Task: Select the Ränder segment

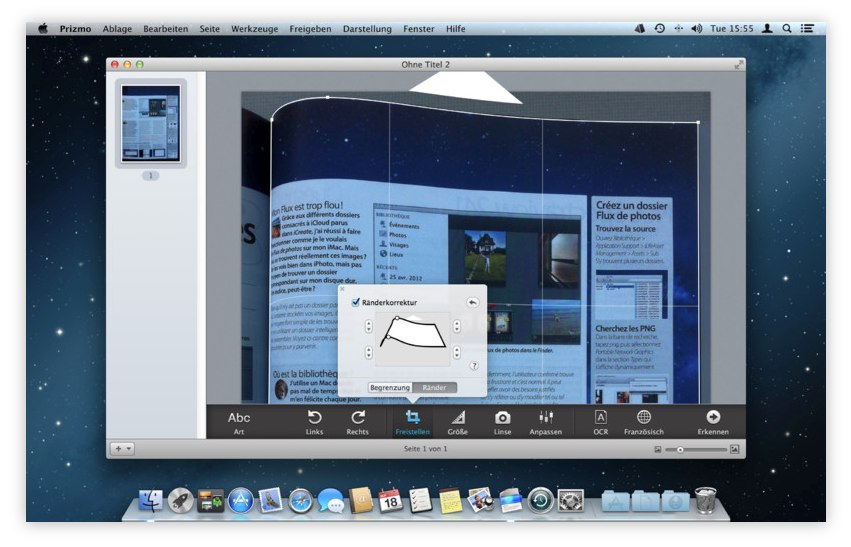Action: pos(434,387)
